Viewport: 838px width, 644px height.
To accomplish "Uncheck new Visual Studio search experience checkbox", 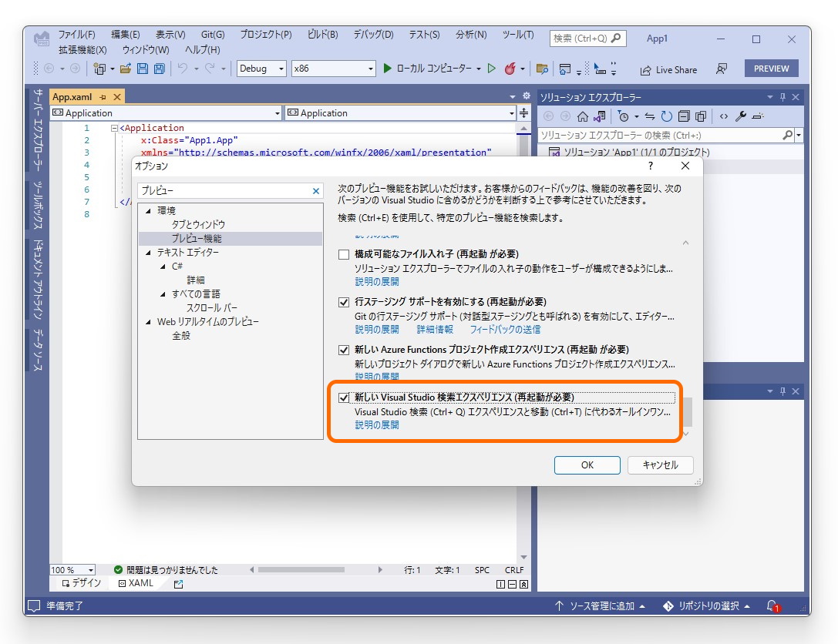I will click(344, 397).
